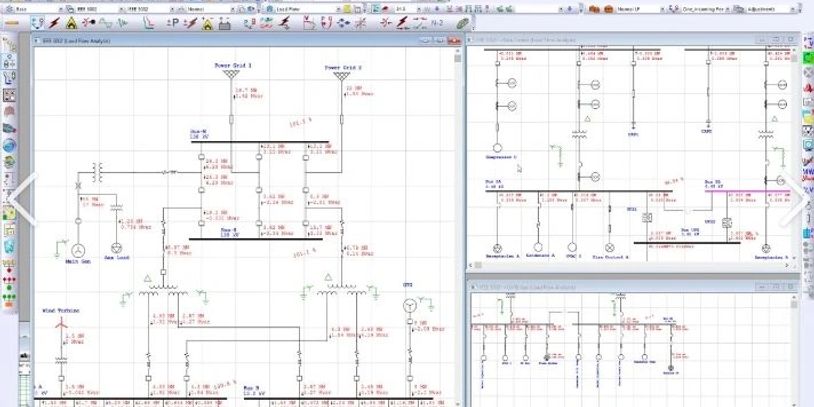Select the Edit mode toolbar icon

click(x=38, y=23)
